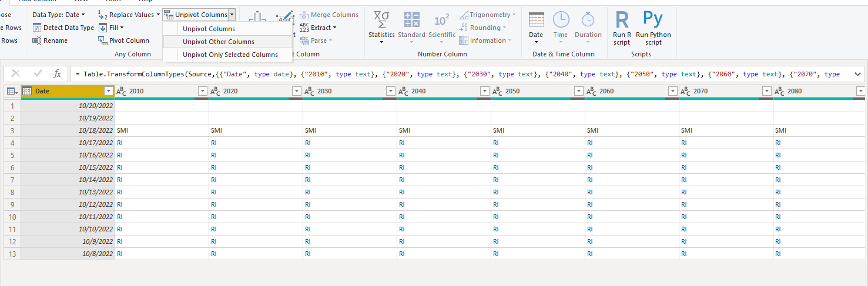The height and width of the screenshot is (286, 868).
Task: Click the Scientific 10-squared icon
Action: 441,21
